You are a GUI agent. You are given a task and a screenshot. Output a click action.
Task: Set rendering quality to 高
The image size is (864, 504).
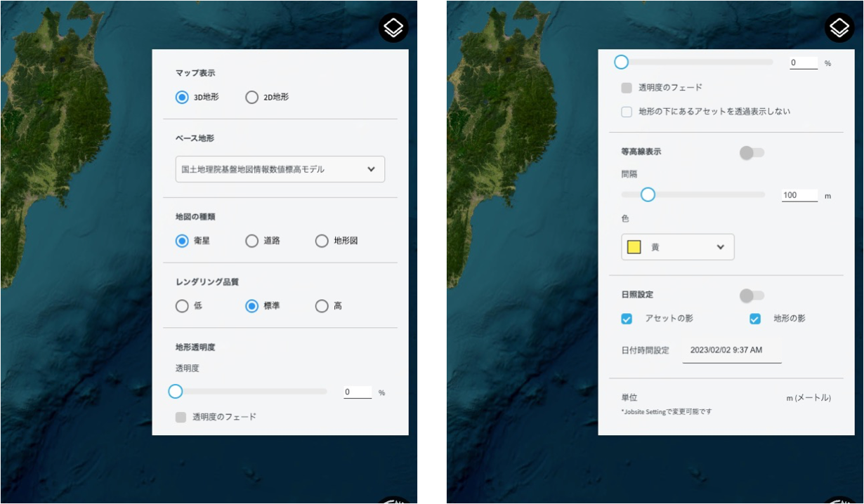pos(322,306)
